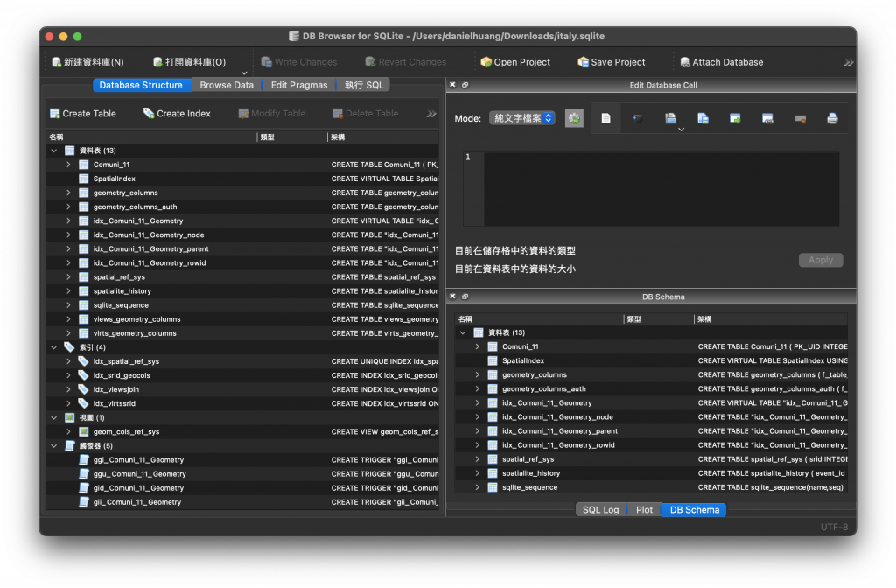Expand idx_srid_geocols index row

[68, 375]
